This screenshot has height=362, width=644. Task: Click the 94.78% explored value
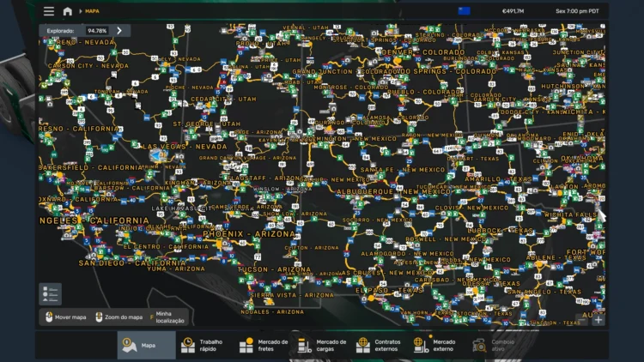97,31
